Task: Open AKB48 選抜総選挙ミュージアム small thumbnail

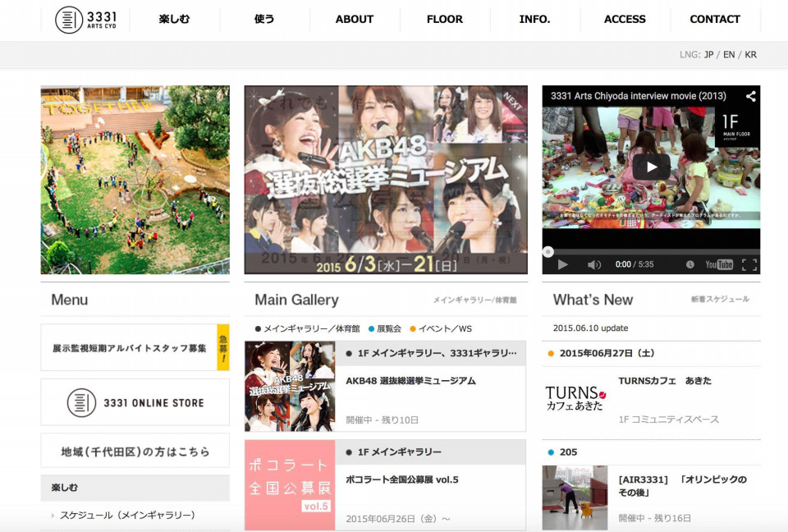Action: (x=290, y=386)
